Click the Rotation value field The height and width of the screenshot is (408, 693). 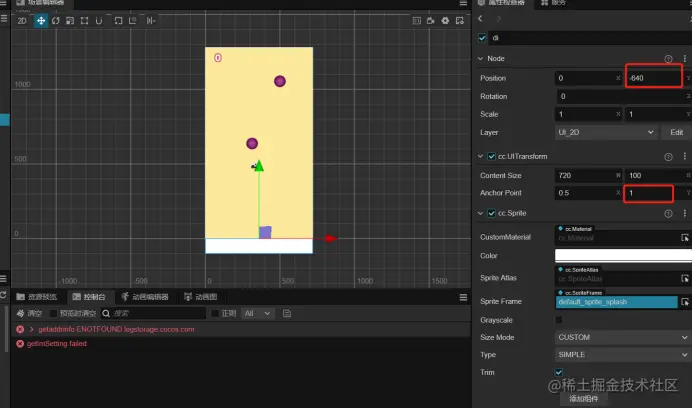pos(623,96)
